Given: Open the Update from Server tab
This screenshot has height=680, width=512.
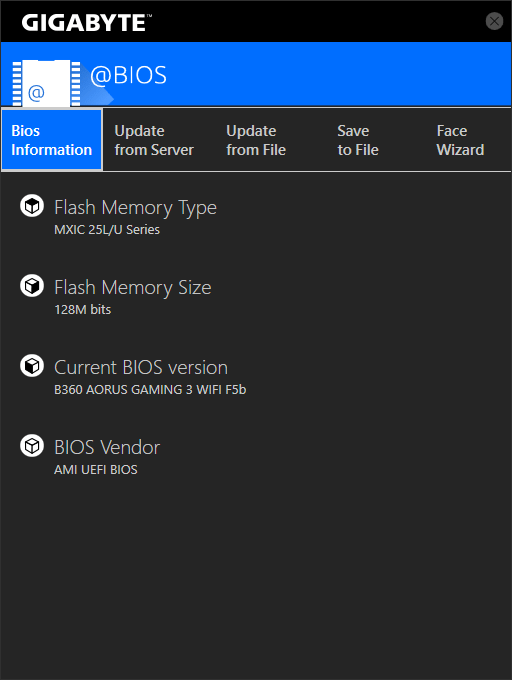Looking at the screenshot, I should pos(154,140).
